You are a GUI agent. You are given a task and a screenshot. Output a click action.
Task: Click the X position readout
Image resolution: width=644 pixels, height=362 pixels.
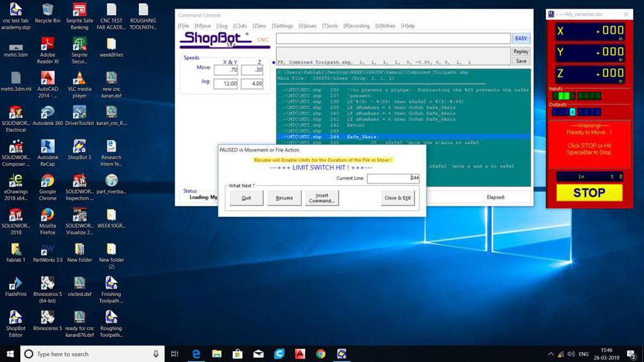coord(590,31)
